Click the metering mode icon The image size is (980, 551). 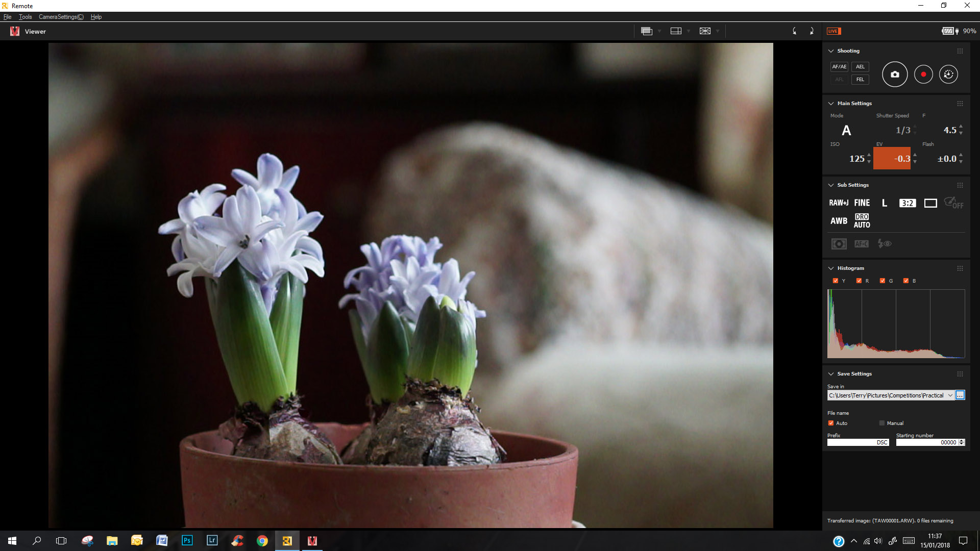(x=839, y=244)
